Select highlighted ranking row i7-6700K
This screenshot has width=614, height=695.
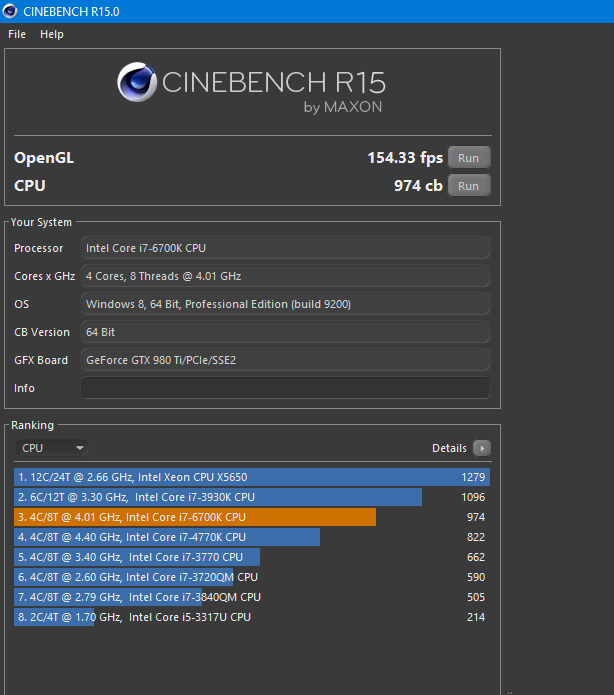tap(252, 517)
